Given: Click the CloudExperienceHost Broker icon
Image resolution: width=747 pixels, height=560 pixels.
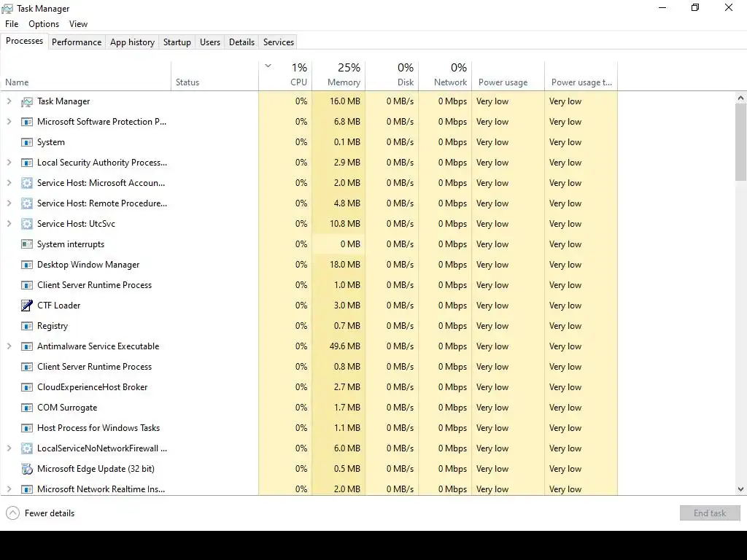Looking at the screenshot, I should (x=27, y=387).
